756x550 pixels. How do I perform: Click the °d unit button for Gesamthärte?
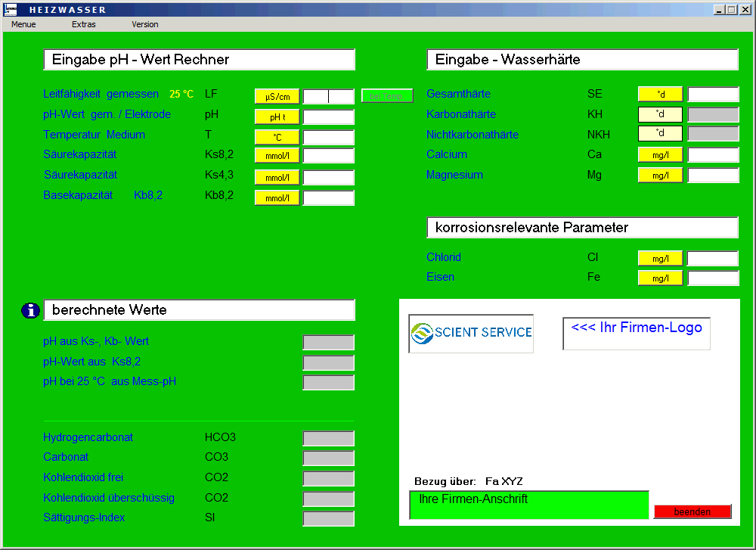click(660, 95)
